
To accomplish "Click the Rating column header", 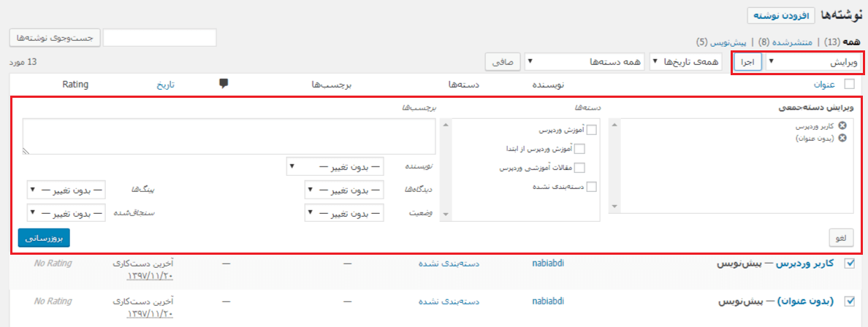I will tap(76, 84).
